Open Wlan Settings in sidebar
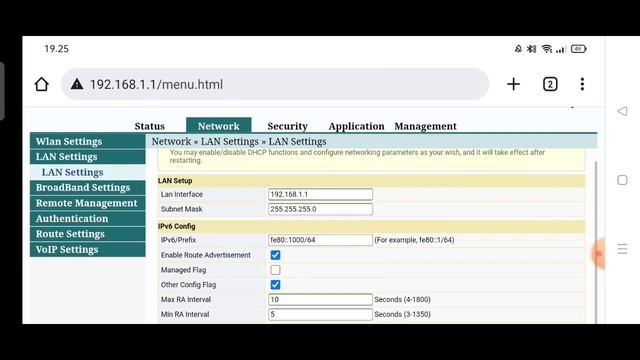This screenshot has width=640, height=360. tap(88, 141)
